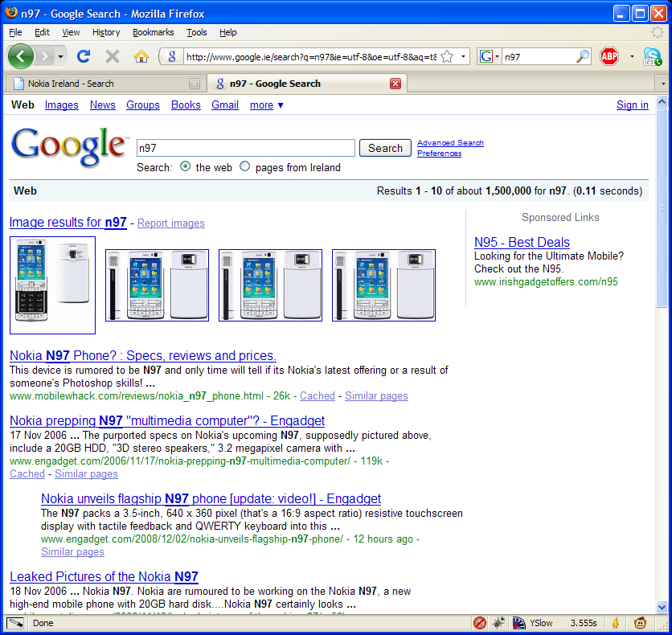Click the Google Search button
This screenshot has width=672, height=635.
[385, 148]
